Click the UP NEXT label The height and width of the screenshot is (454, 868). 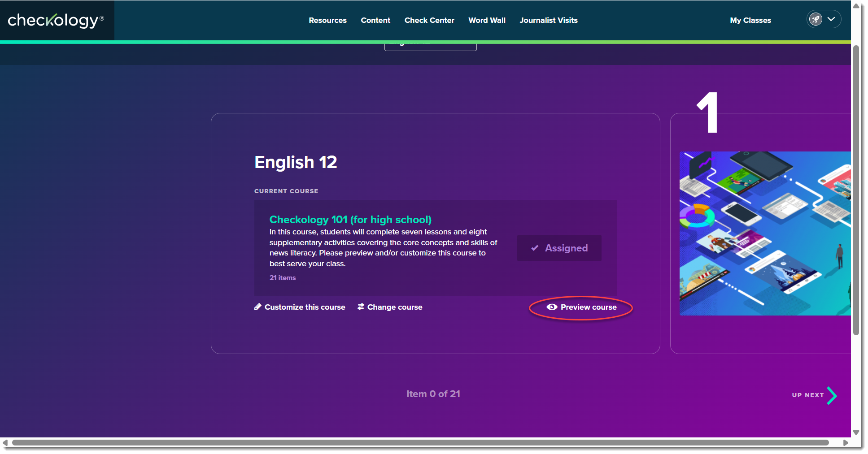(x=808, y=395)
